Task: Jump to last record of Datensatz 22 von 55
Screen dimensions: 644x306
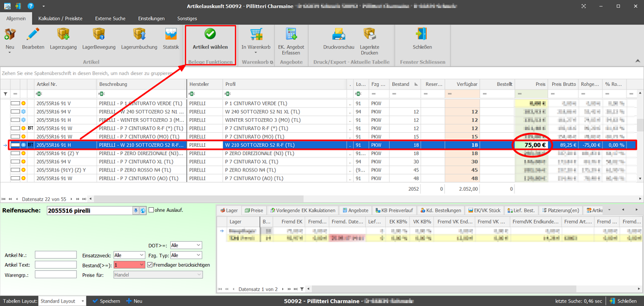Action: pos(84,199)
